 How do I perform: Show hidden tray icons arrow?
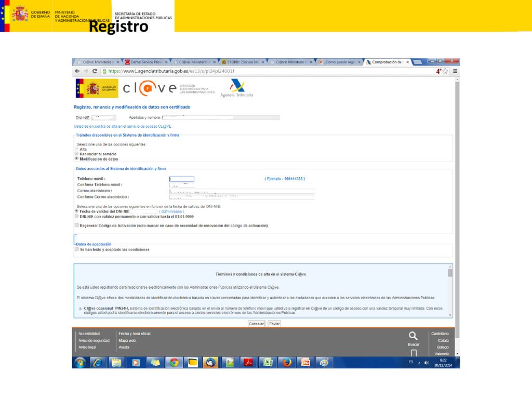pos(419,363)
